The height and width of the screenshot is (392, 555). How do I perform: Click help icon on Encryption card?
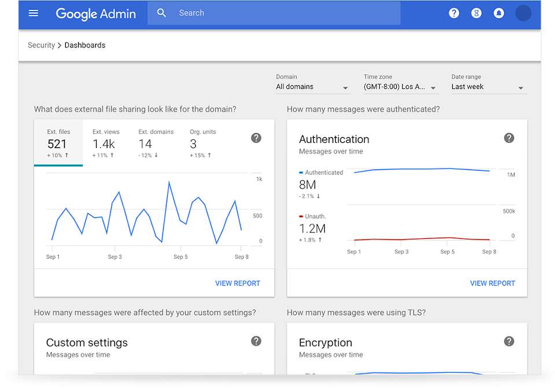tap(509, 341)
